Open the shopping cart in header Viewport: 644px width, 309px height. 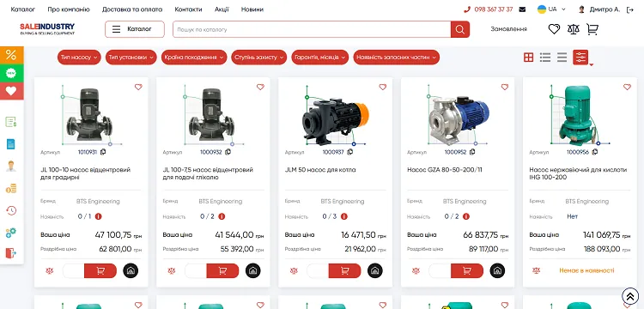(x=592, y=29)
